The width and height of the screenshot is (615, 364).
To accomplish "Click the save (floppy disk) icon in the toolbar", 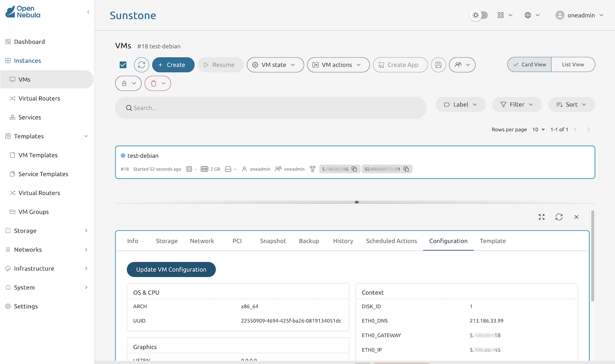I will [438, 65].
